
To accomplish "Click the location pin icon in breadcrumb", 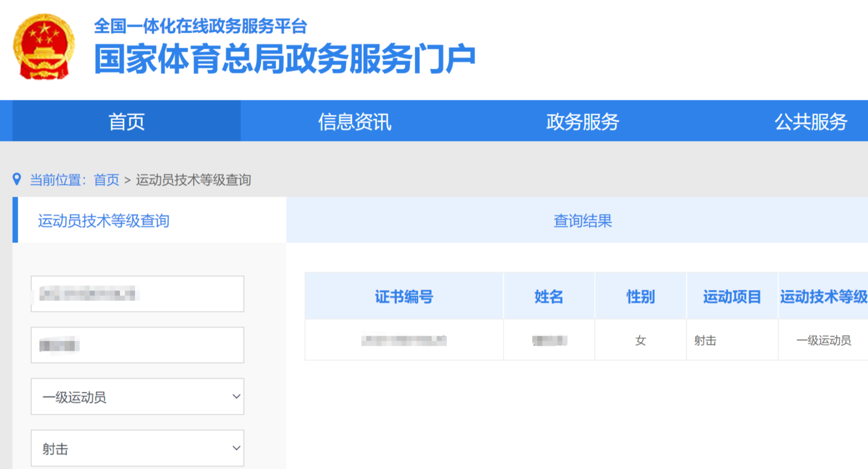I will pos(17,179).
